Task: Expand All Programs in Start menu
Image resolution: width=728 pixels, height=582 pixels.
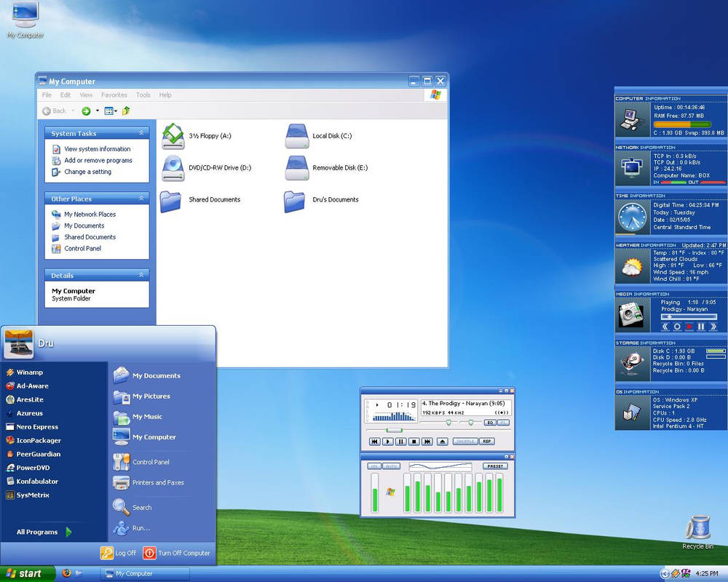Action: click(44, 533)
